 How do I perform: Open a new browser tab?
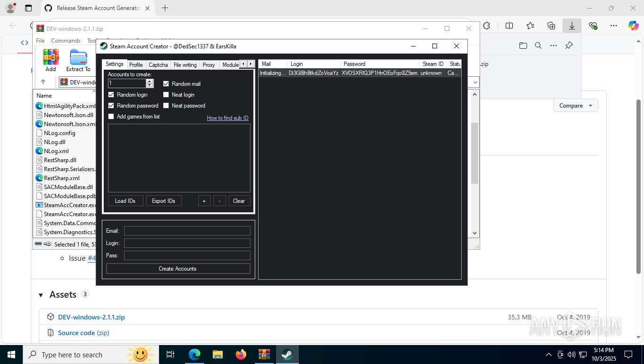[165, 8]
